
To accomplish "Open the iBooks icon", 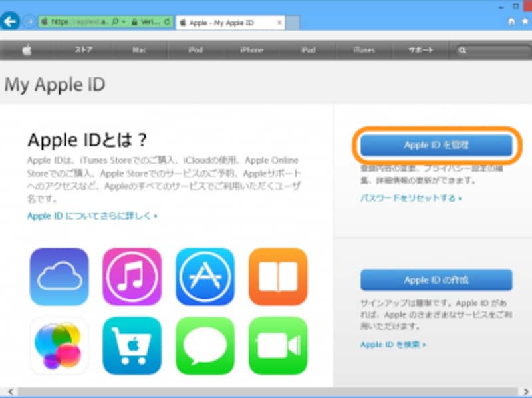I will coord(277,276).
